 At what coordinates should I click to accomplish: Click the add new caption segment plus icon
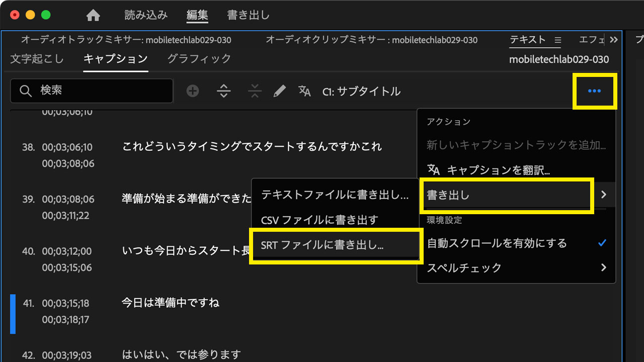(193, 91)
